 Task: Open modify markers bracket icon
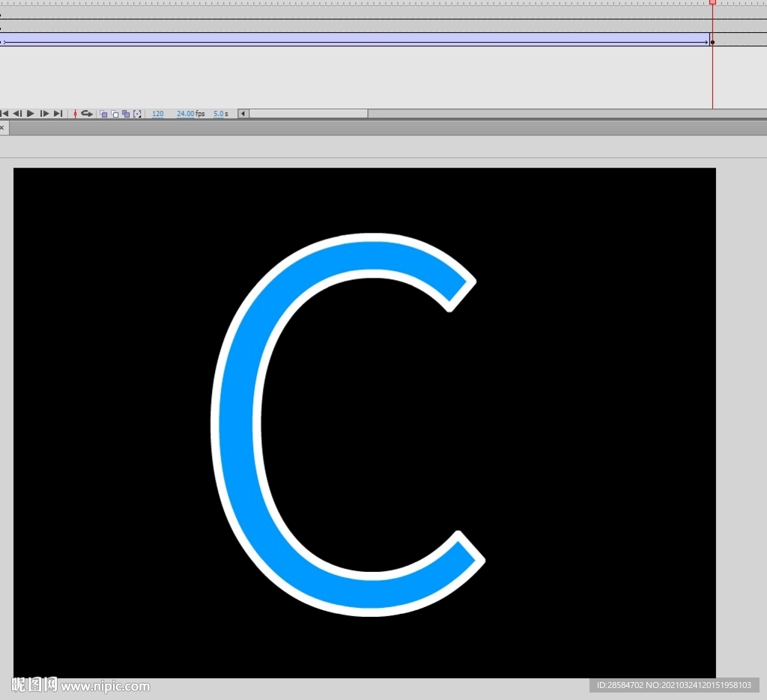pos(138,114)
